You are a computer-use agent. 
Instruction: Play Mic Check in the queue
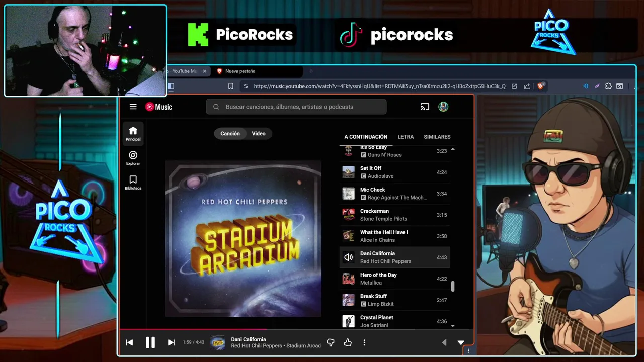click(395, 194)
